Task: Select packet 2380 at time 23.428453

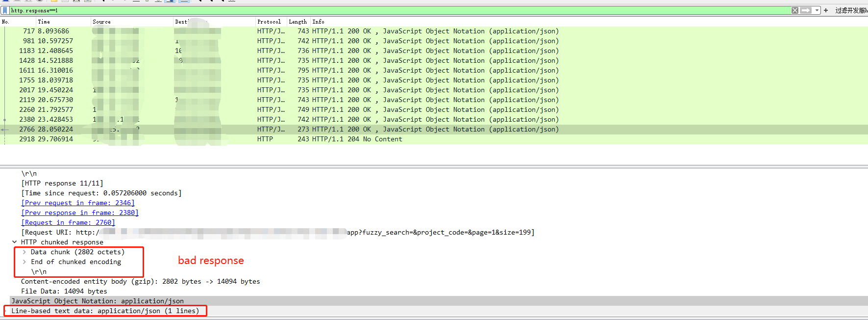Action: tap(434, 120)
